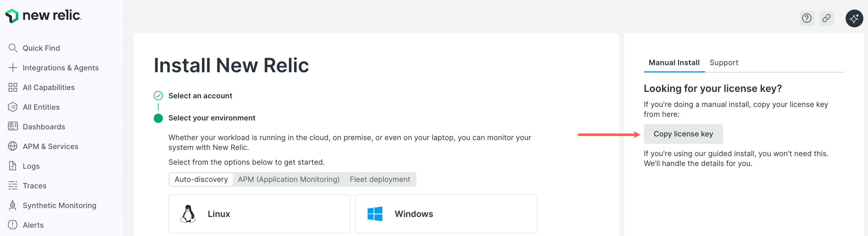
Task: Select the Auto-discovery option
Action: coord(201,179)
